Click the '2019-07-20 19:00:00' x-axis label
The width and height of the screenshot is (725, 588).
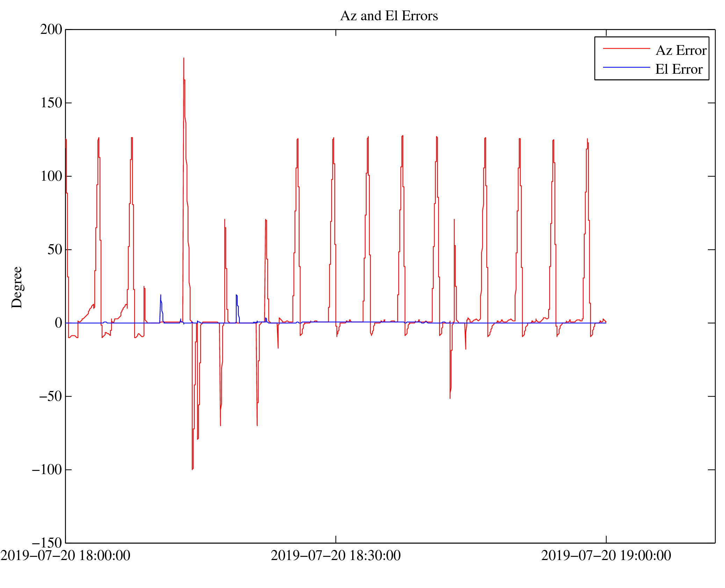click(x=606, y=556)
